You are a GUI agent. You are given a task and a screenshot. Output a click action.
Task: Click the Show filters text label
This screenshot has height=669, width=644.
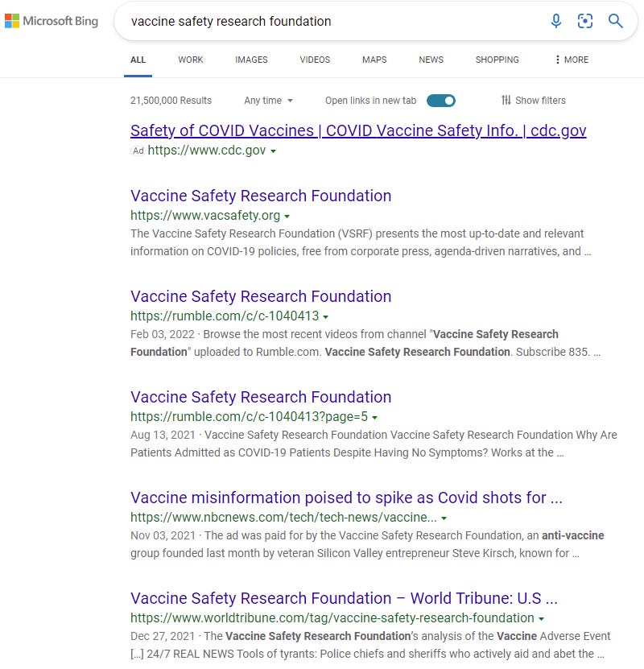pyautogui.click(x=540, y=101)
